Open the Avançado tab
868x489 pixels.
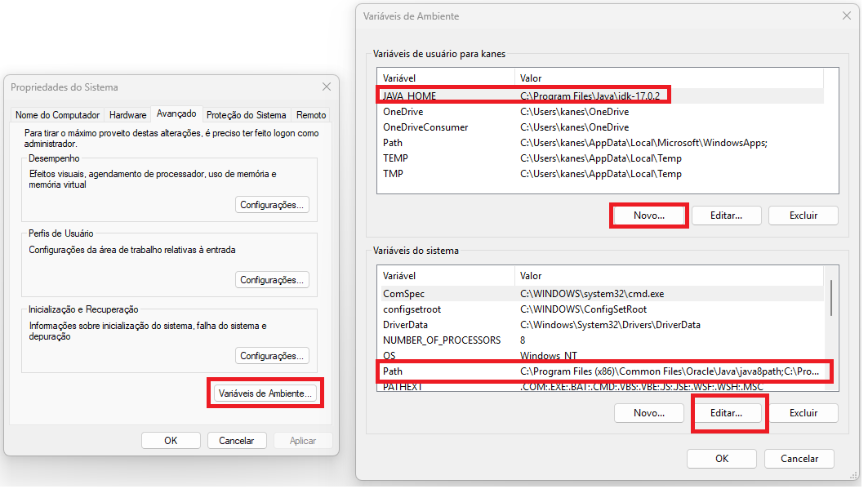coord(176,115)
